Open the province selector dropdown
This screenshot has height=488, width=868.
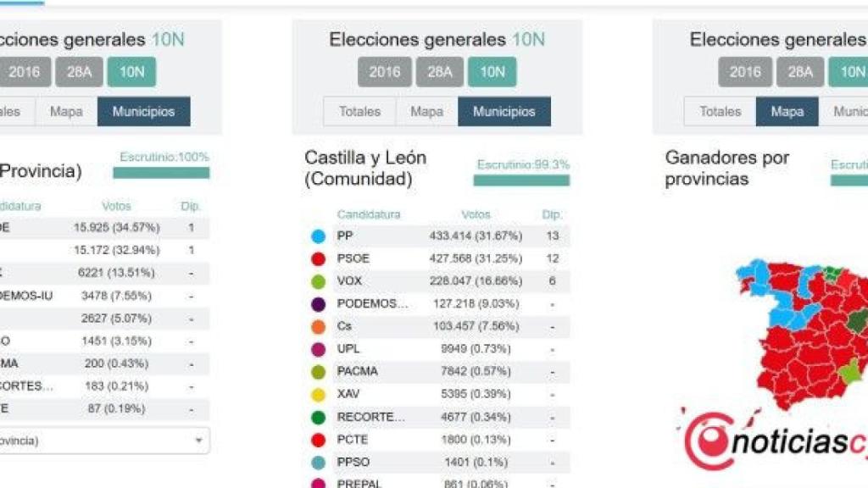pyautogui.click(x=102, y=440)
